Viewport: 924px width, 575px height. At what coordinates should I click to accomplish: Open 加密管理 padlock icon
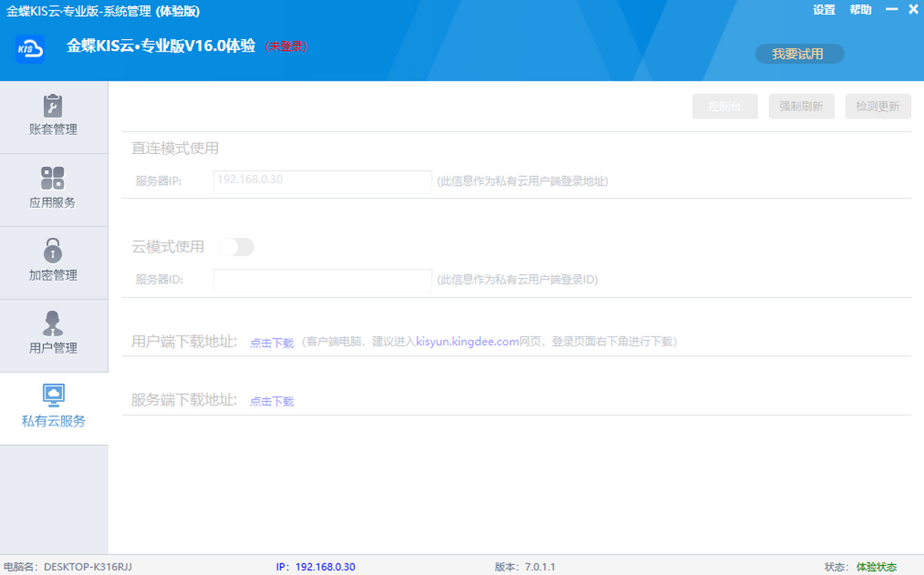tap(52, 251)
